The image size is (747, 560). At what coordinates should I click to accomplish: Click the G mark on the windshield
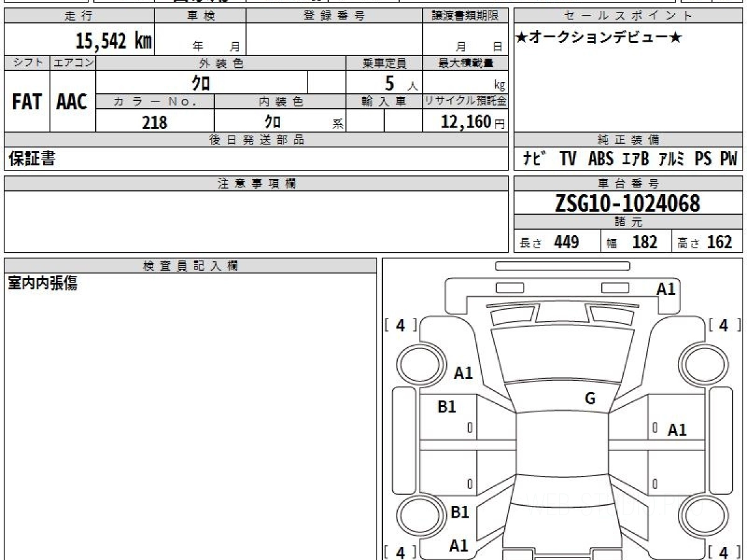pos(590,399)
